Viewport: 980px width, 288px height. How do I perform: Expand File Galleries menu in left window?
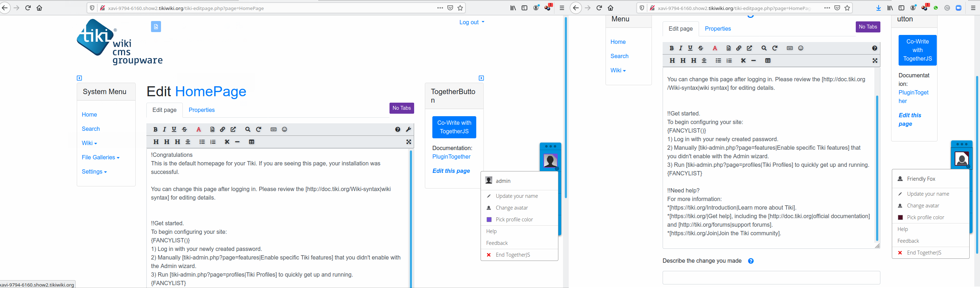tap(100, 157)
